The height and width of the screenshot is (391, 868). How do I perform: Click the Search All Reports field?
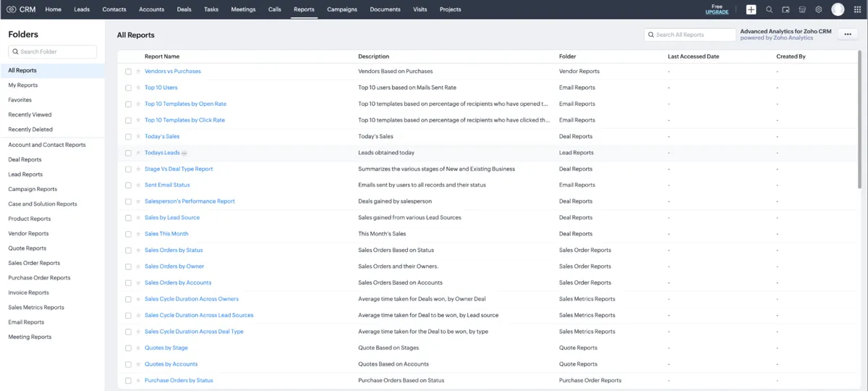point(689,35)
